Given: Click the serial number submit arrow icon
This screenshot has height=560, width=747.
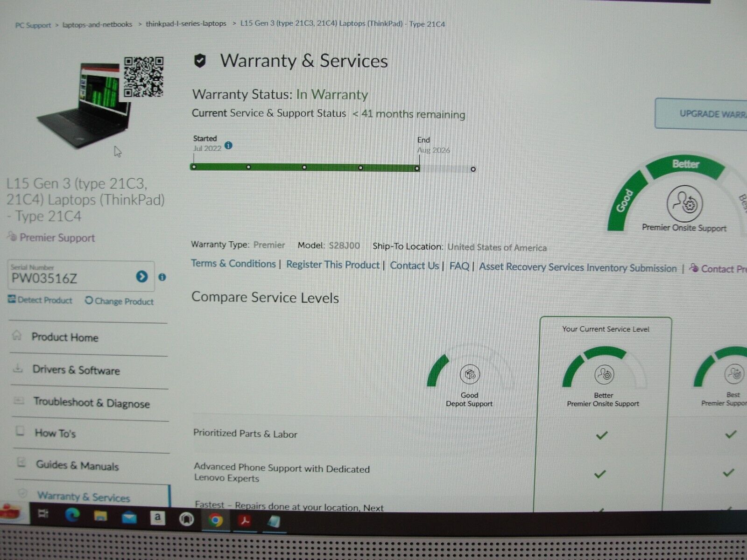Looking at the screenshot, I should point(142,277).
